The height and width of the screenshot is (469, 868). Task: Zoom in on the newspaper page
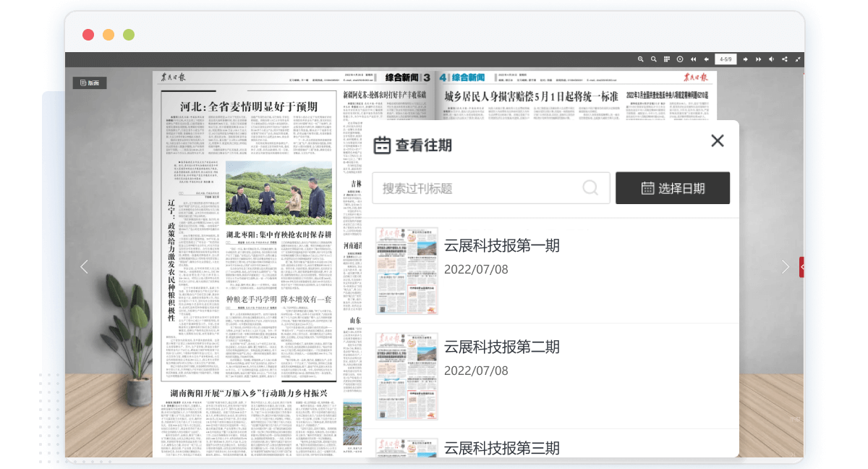point(639,59)
